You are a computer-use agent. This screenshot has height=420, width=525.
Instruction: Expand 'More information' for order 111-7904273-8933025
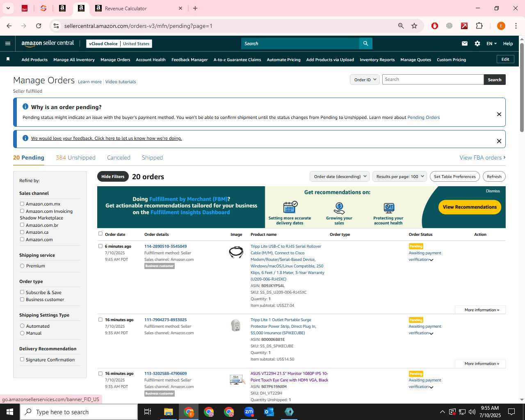pyautogui.click(x=480, y=364)
